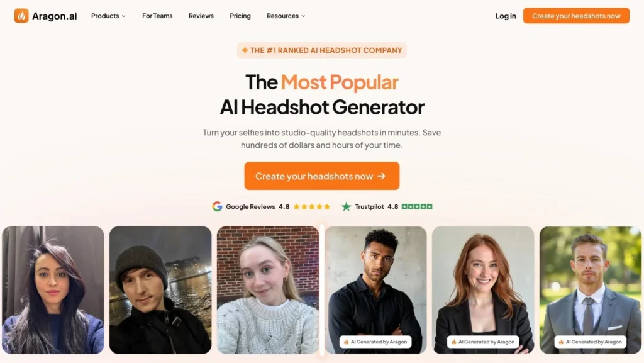Open the red-haired woman's AI headshot
Viewport: 644px width, 363px height.
point(483,290)
